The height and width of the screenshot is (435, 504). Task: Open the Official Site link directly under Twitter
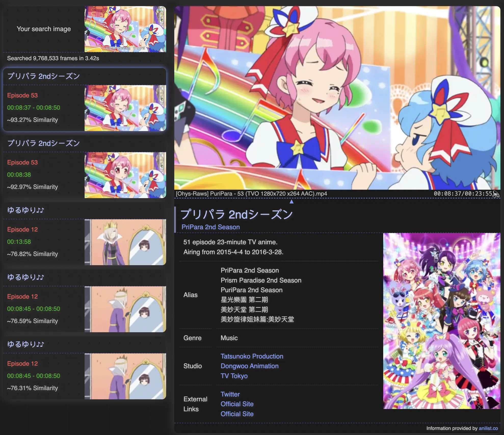(x=237, y=404)
